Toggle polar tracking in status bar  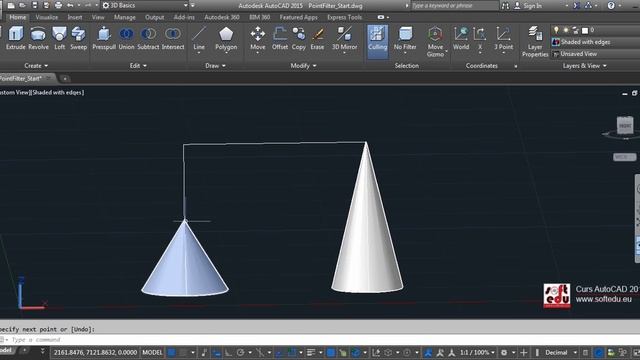point(240,352)
